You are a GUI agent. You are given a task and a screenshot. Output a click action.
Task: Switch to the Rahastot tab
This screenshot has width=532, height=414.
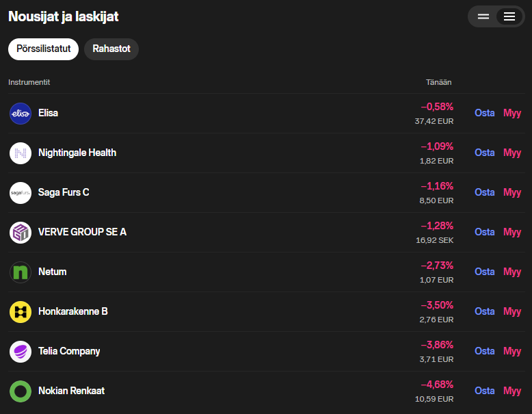click(111, 49)
